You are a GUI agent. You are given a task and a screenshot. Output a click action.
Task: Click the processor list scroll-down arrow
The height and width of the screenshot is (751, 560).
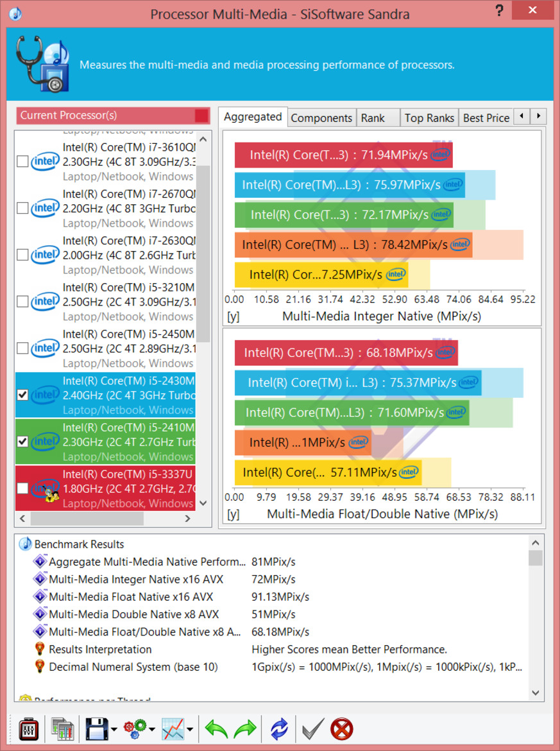[203, 503]
